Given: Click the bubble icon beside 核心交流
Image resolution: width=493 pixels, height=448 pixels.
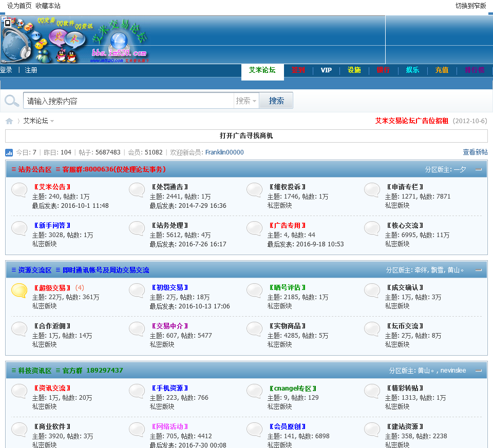Looking at the screenshot, I should click(372, 229).
